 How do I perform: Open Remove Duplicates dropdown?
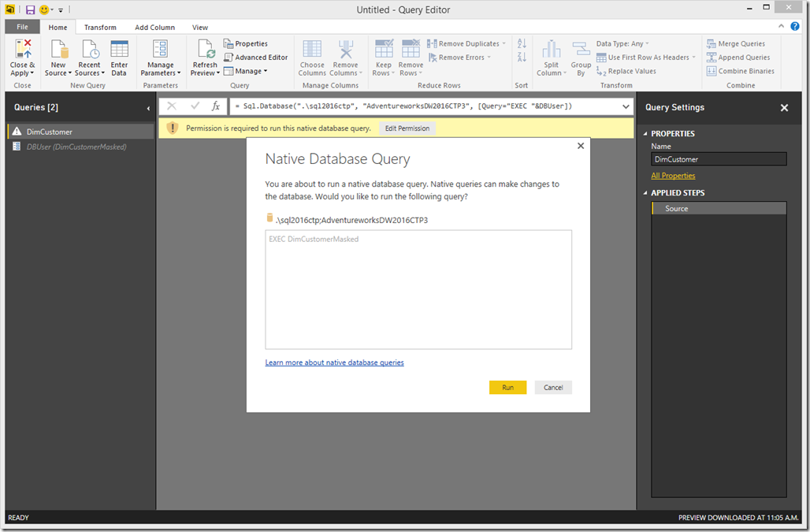[x=466, y=43]
